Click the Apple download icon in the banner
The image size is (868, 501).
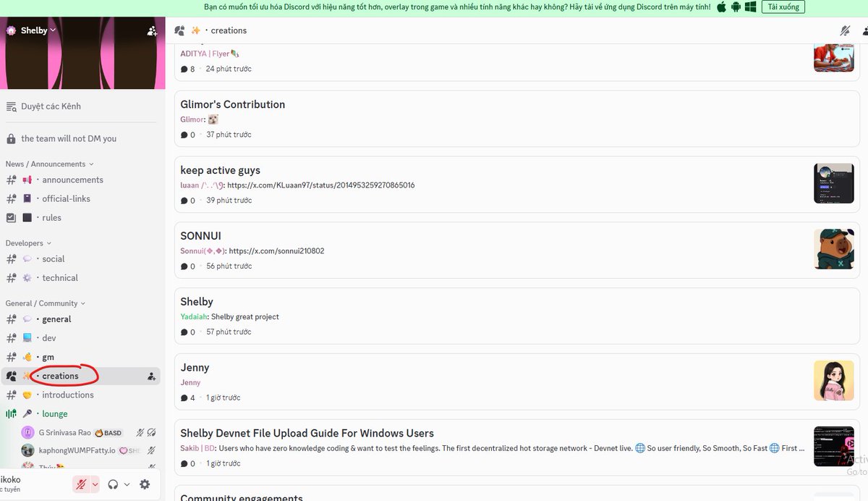[x=720, y=7]
